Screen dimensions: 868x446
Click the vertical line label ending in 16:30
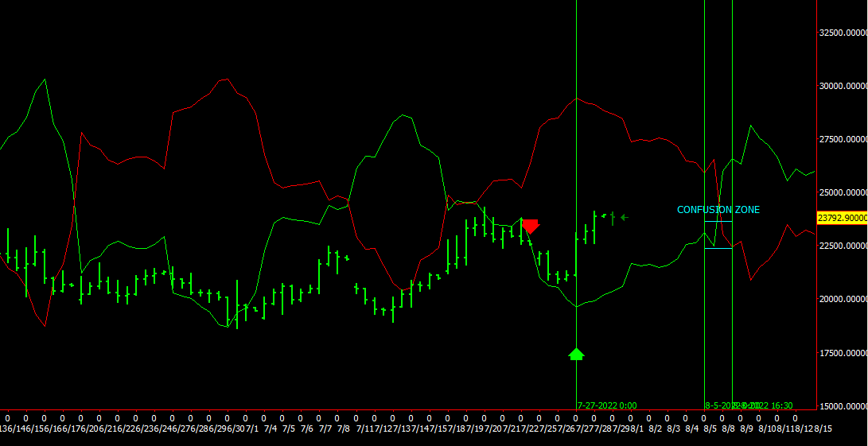point(763,405)
